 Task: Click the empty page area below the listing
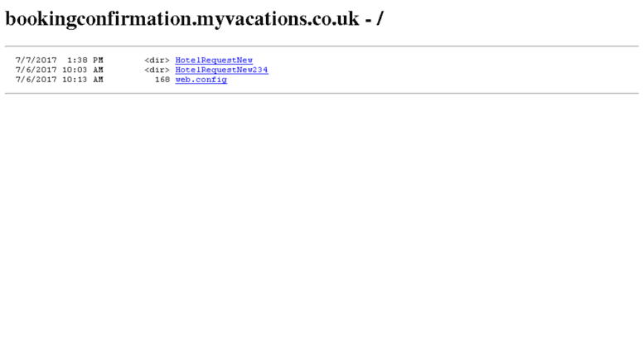pos(322,222)
